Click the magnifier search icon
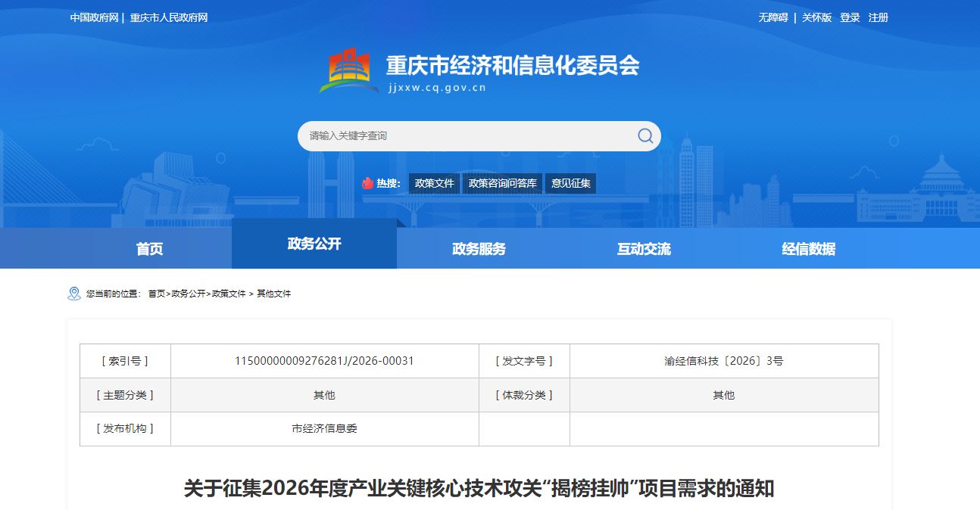Screen dimensions: 980x510 coord(644,135)
